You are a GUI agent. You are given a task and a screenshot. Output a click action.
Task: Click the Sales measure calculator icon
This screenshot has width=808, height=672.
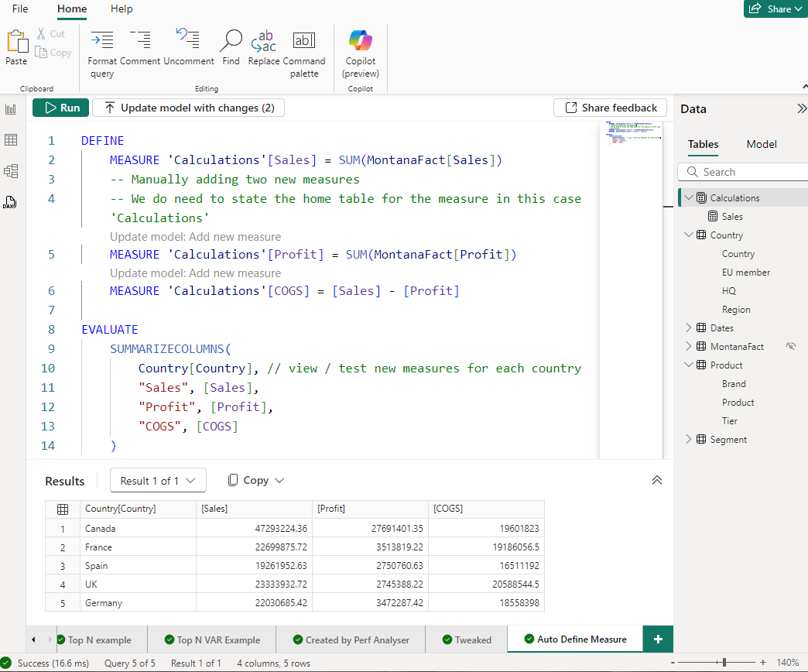click(713, 217)
